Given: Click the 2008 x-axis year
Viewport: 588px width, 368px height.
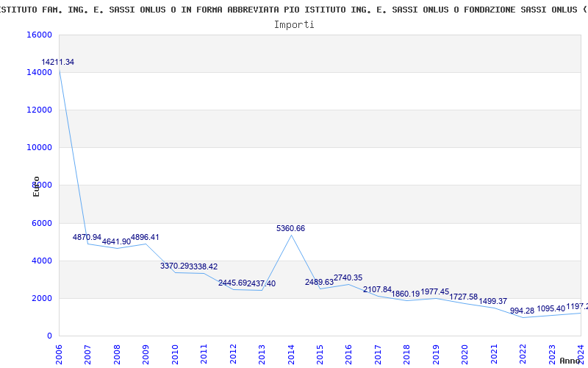Looking at the screenshot, I should click(x=117, y=355).
